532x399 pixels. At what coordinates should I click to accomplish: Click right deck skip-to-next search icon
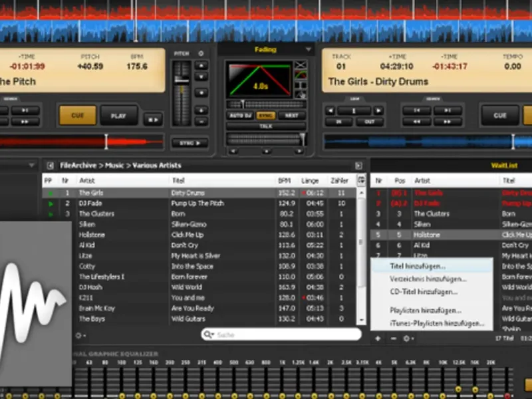(x=448, y=110)
